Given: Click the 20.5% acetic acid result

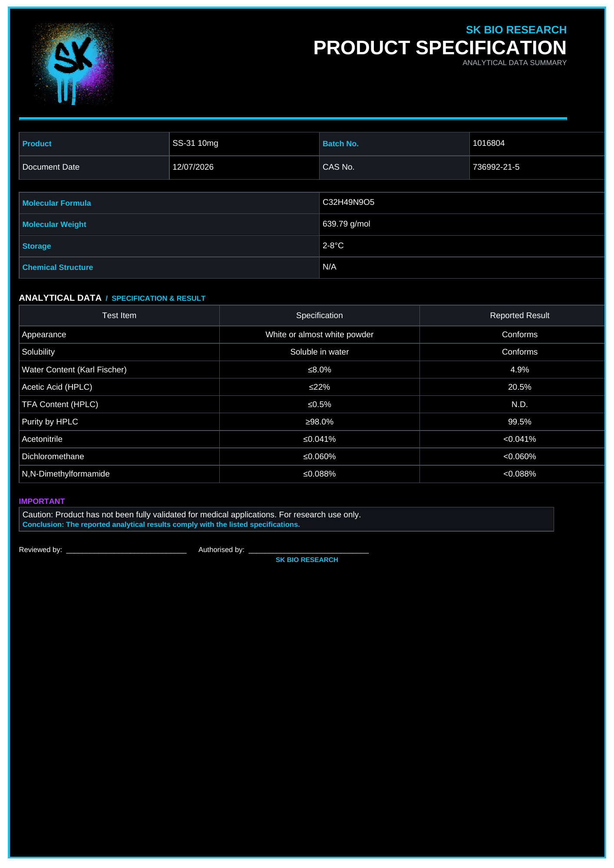Looking at the screenshot, I should [x=520, y=387].
